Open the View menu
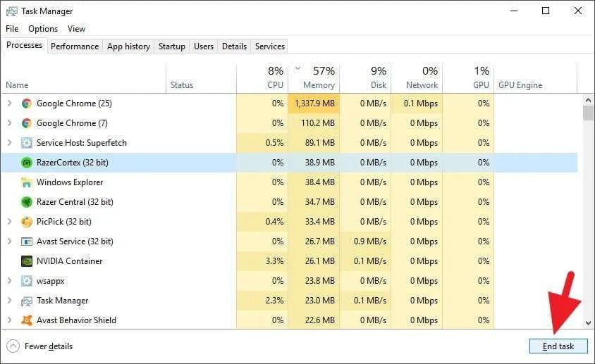Image resolution: width=595 pixels, height=364 pixels. (x=76, y=29)
